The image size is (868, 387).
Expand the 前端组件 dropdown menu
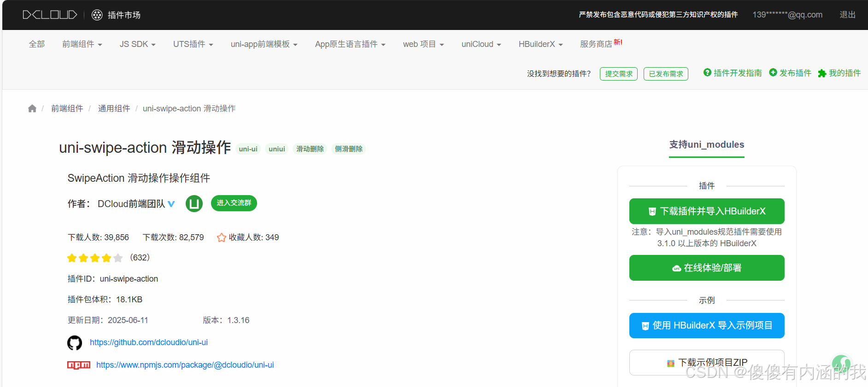pyautogui.click(x=82, y=44)
